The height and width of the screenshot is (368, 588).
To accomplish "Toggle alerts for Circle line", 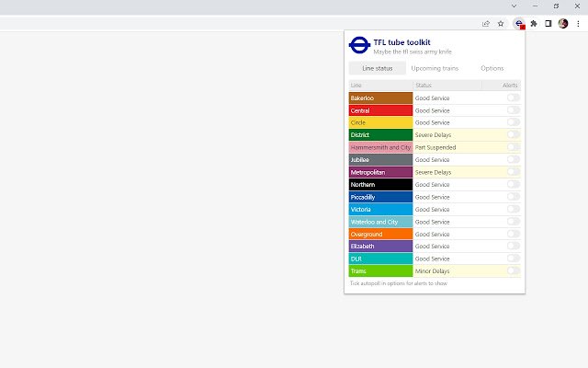I will (514, 122).
